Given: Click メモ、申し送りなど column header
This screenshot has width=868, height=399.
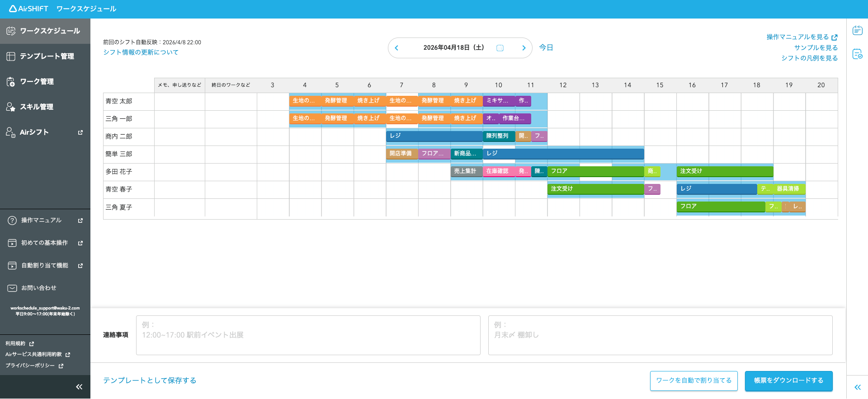Looking at the screenshot, I should click(x=179, y=85).
